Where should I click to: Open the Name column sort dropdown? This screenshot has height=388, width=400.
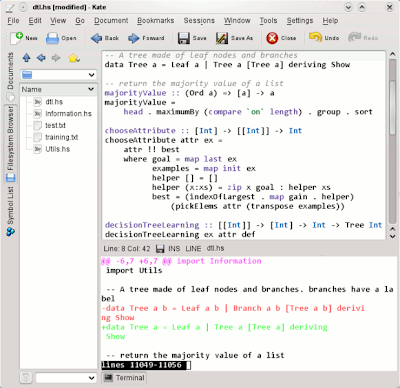click(x=91, y=89)
